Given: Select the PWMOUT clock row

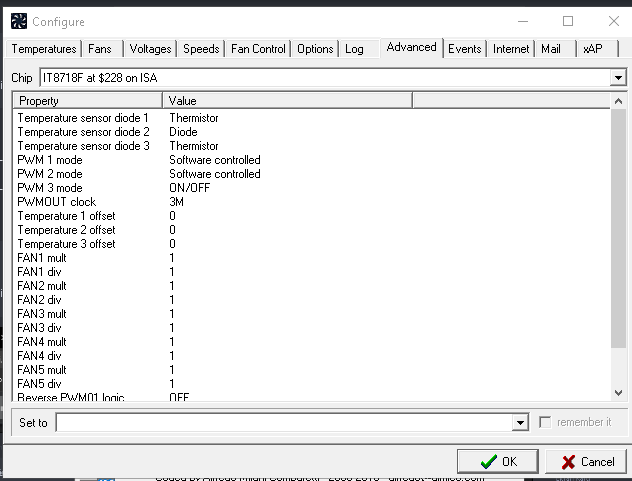Looking at the screenshot, I should pos(312,202).
